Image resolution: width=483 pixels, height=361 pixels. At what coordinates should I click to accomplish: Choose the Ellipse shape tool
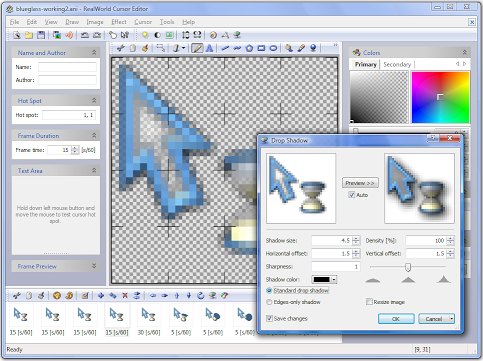[x=273, y=48]
